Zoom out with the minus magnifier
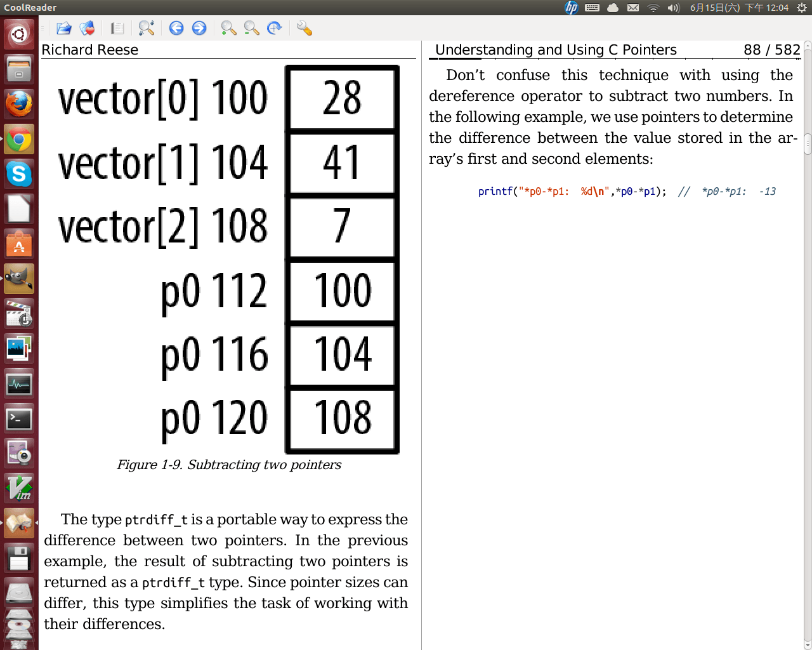The height and width of the screenshot is (650, 812). 251,28
